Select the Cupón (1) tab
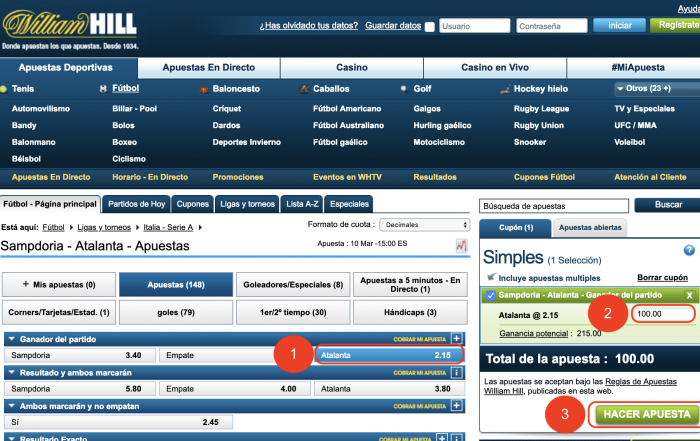 [516, 228]
